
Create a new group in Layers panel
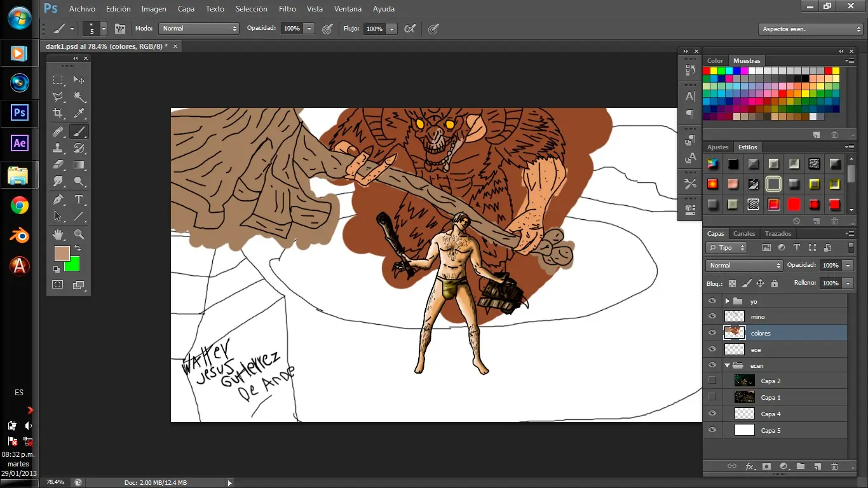coord(801,466)
